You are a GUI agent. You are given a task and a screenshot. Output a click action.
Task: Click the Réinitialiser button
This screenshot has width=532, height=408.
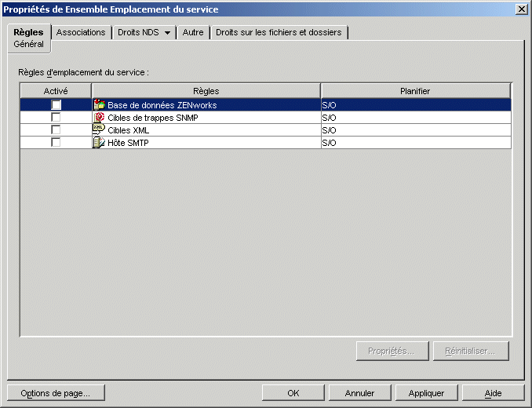click(x=471, y=351)
